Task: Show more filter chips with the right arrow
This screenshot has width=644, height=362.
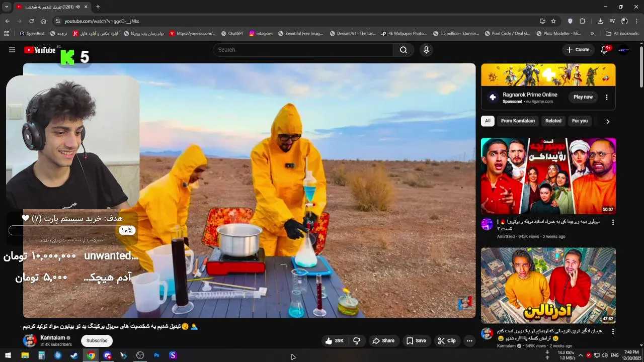Action: point(607,121)
